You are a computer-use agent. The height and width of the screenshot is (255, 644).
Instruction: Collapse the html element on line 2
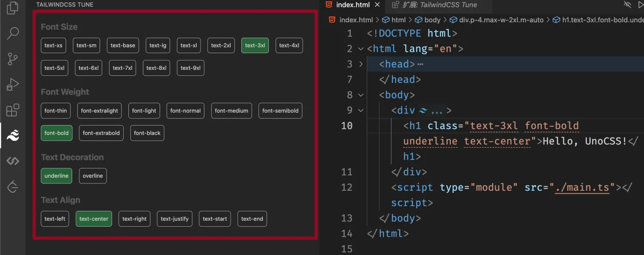pyautogui.click(x=361, y=49)
